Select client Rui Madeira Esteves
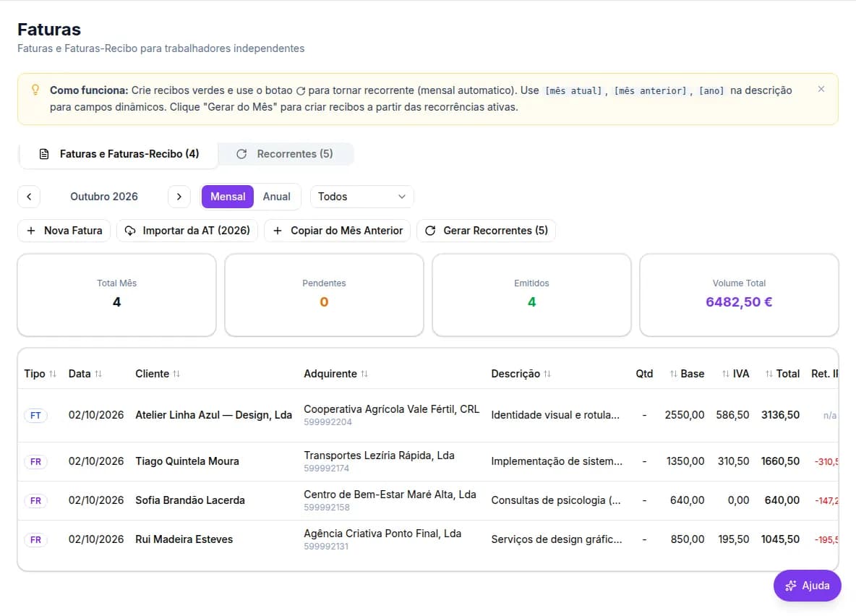This screenshot has height=616, width=856. tap(184, 539)
